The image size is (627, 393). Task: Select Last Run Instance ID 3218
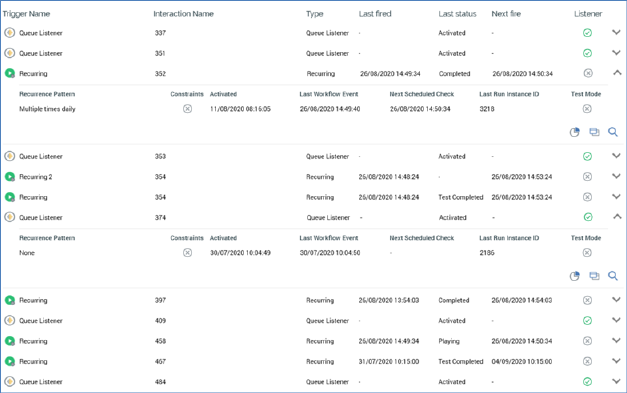point(487,109)
